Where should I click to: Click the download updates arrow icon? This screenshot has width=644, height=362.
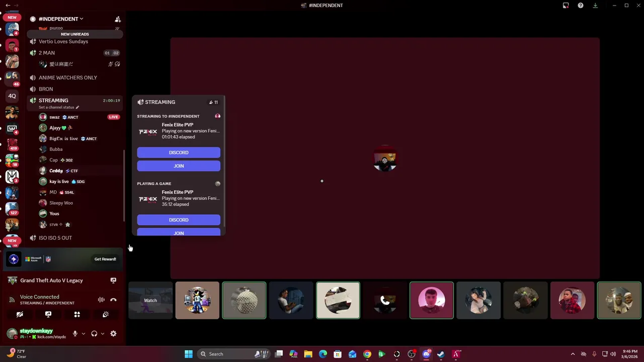click(595, 6)
